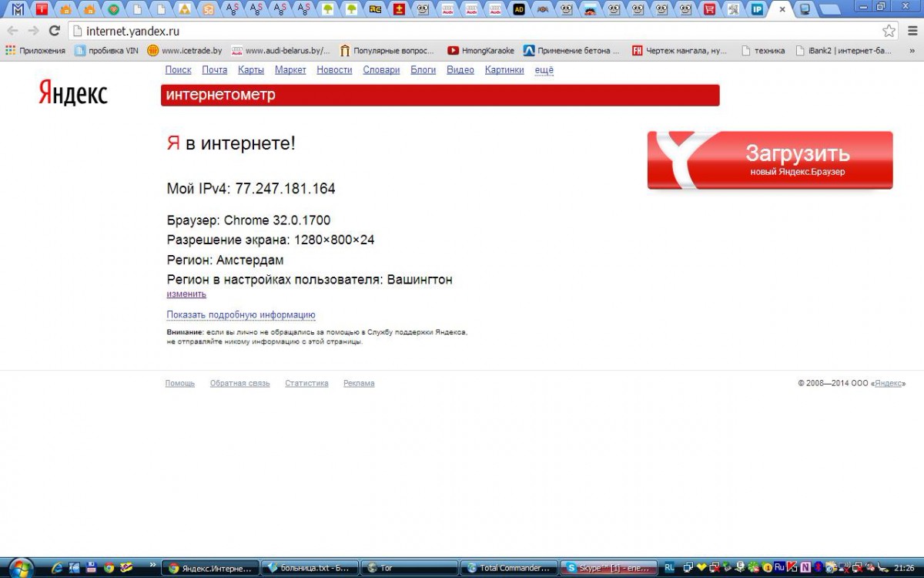Switch to the IP tab
924x578 pixels.
(758, 9)
